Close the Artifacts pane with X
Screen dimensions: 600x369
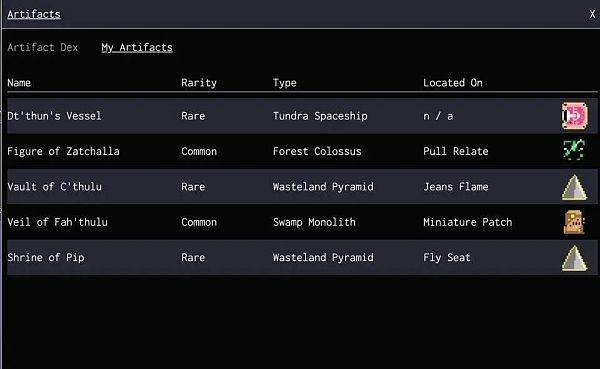(592, 14)
